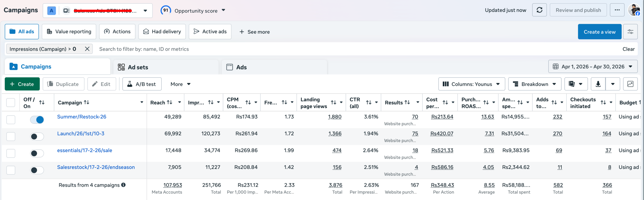Sort by Reach column arrows
This screenshot has width=644, height=200.
point(170,102)
